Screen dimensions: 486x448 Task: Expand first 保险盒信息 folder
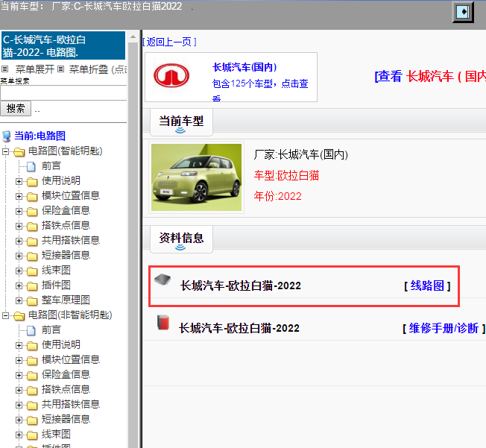[19, 211]
